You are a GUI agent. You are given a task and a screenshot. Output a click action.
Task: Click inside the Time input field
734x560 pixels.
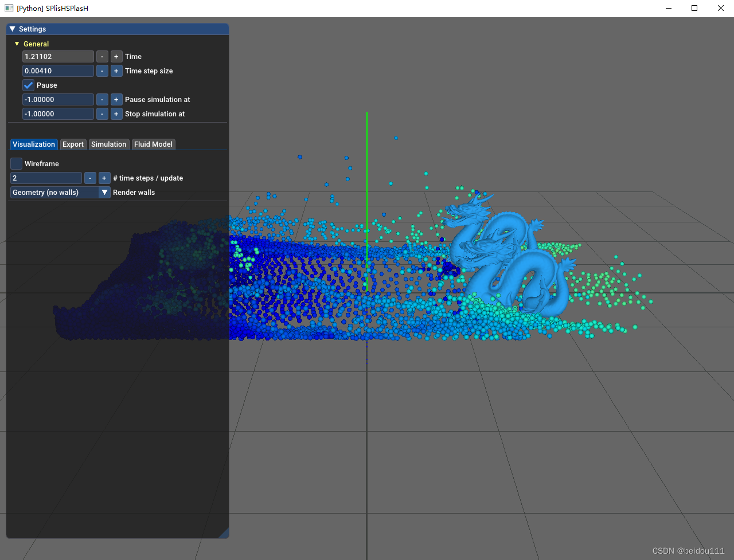[57, 56]
